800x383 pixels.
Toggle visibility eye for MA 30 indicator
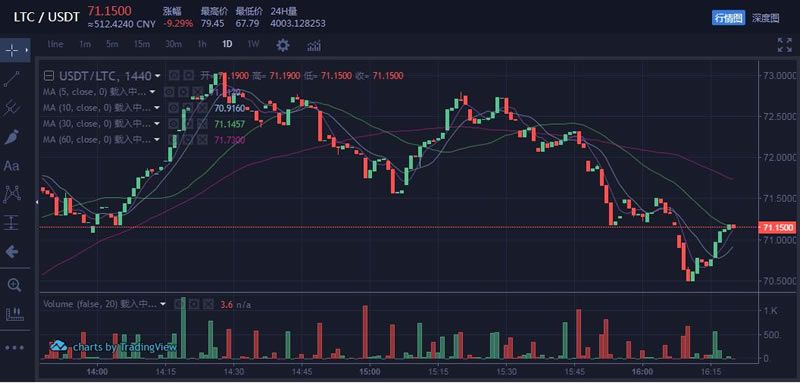point(173,124)
